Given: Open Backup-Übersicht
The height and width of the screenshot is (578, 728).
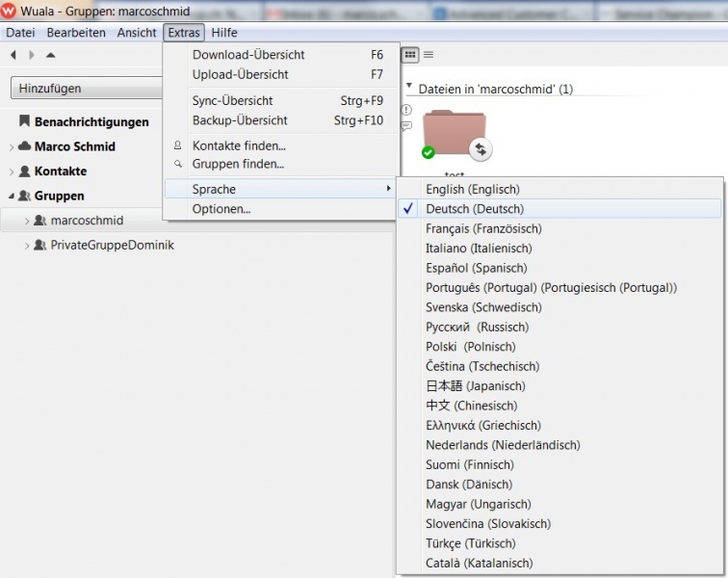Looking at the screenshot, I should pos(281,120).
